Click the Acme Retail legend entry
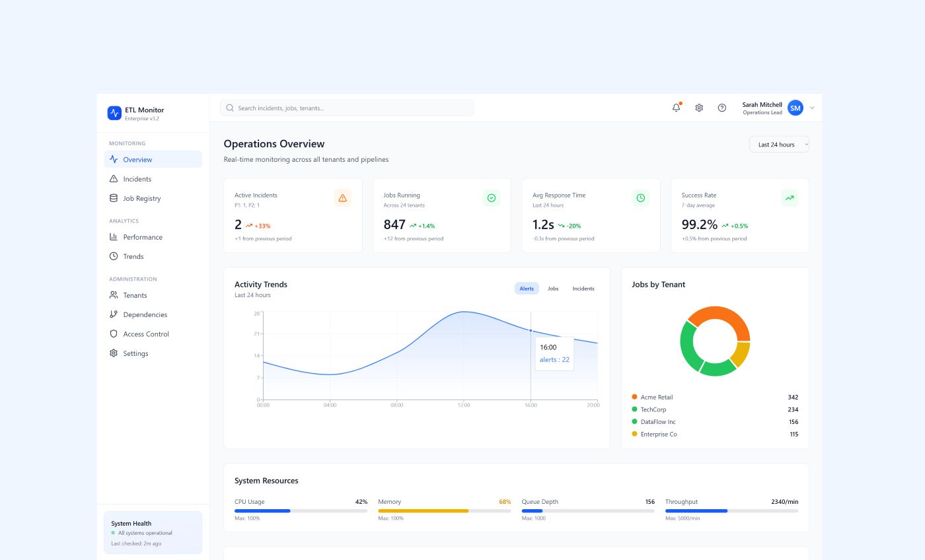This screenshot has height=560, width=925. [x=715, y=397]
